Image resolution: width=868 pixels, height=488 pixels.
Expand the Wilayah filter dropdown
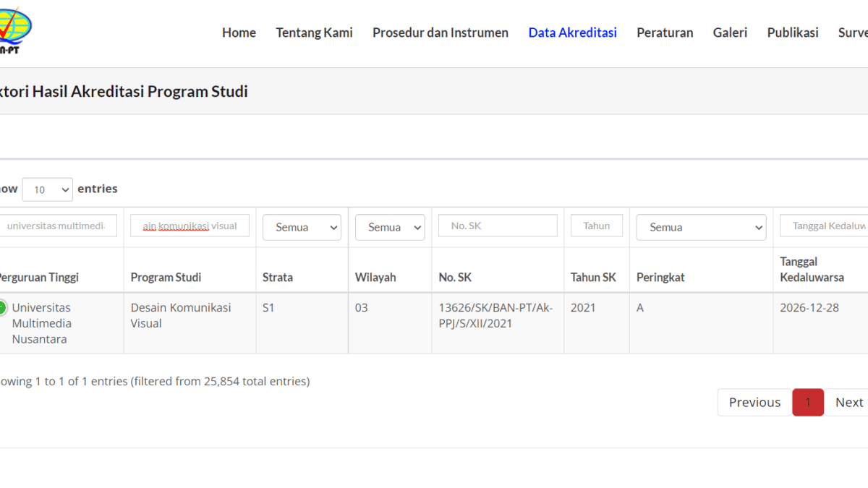click(390, 227)
